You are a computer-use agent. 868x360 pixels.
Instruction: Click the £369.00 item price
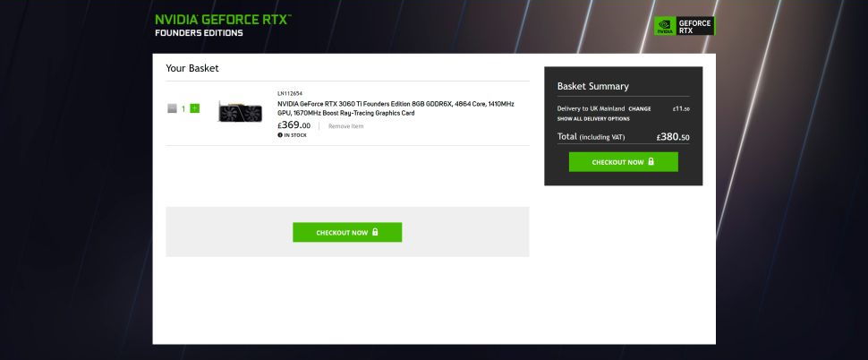294,125
